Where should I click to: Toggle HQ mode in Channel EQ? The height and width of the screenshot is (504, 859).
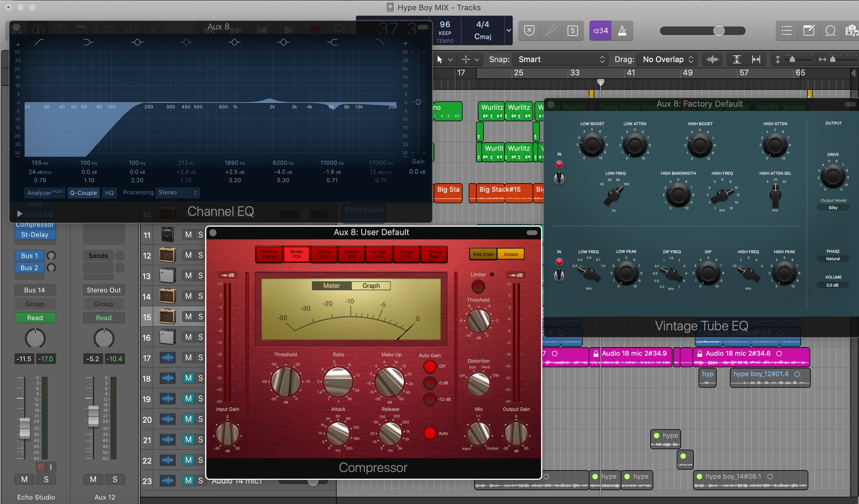pyautogui.click(x=109, y=193)
